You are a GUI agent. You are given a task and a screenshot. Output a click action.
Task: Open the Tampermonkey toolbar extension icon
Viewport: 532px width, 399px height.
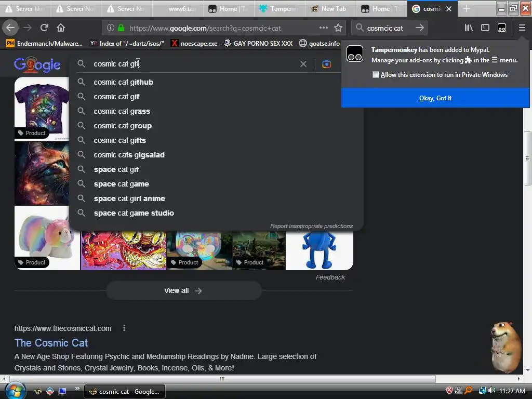click(502, 28)
